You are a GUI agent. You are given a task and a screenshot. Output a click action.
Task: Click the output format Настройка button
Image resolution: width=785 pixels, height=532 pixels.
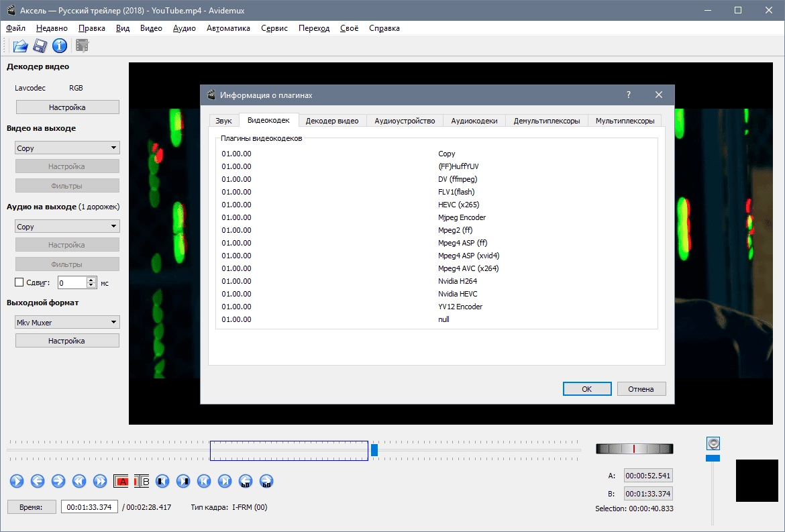point(67,341)
